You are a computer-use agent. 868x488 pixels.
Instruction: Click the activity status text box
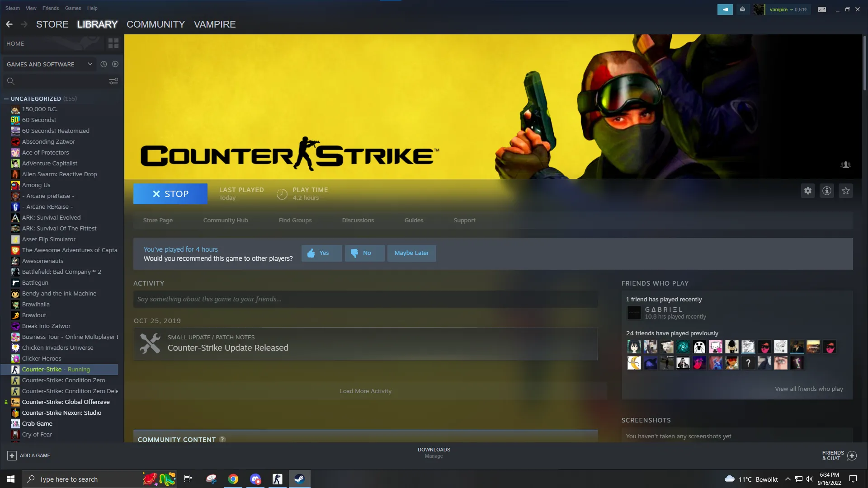click(x=366, y=299)
